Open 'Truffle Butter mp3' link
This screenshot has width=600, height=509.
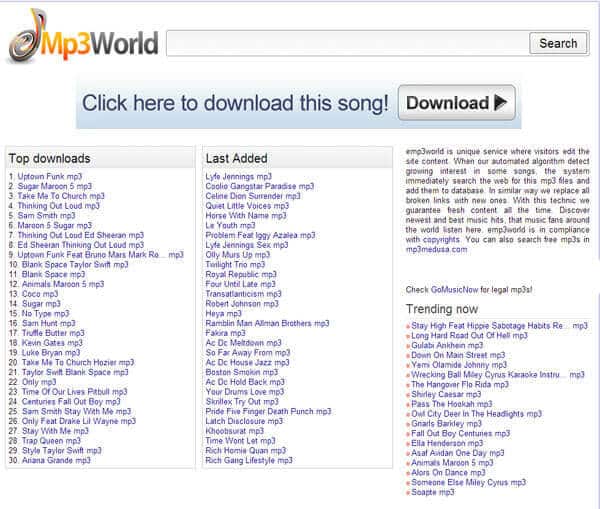click(x=53, y=333)
